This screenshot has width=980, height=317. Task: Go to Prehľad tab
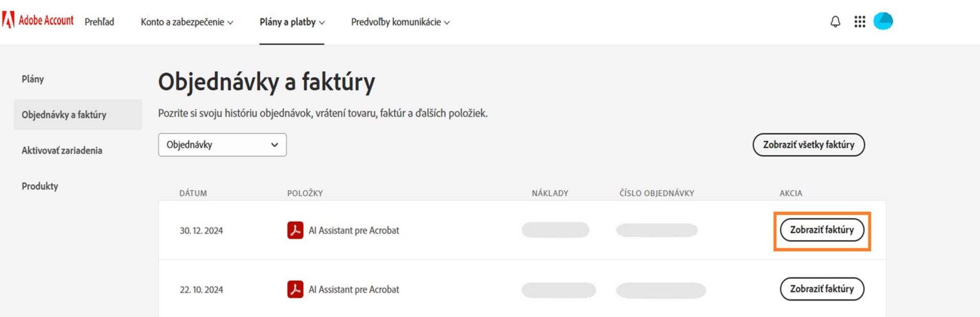tap(100, 22)
